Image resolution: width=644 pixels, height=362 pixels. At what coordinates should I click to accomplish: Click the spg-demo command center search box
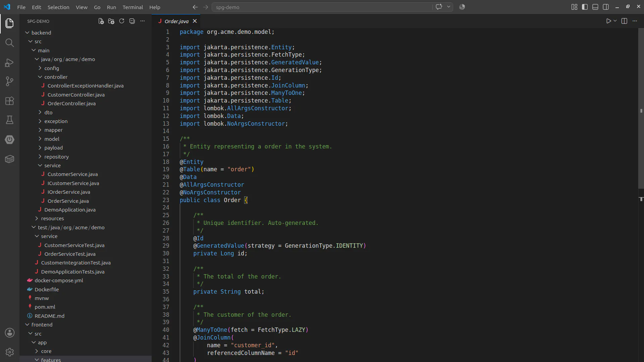pyautogui.click(x=322, y=7)
